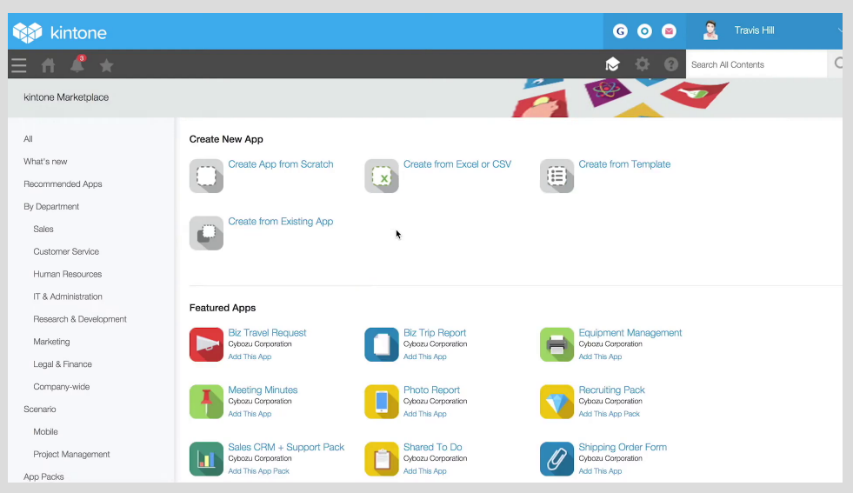Select Human Resources department
The image size is (853, 493).
(x=67, y=274)
